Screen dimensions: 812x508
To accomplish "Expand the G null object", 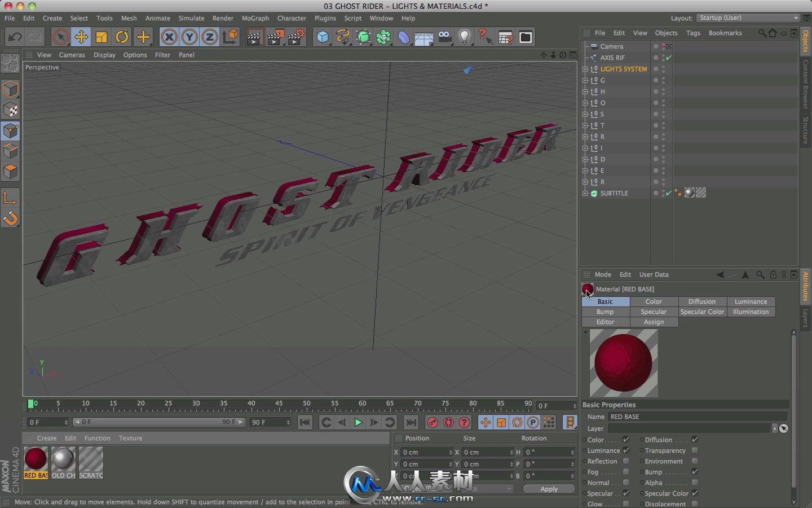I will pyautogui.click(x=585, y=80).
